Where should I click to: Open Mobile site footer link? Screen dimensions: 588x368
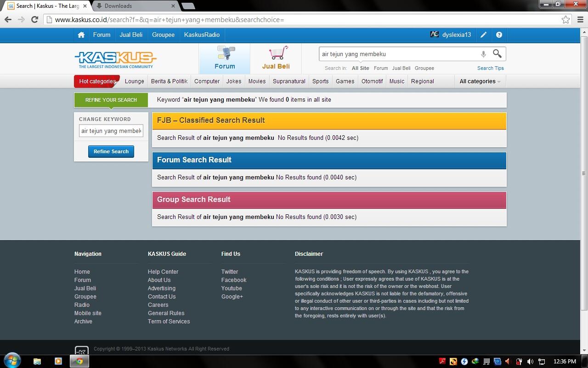tap(88, 313)
